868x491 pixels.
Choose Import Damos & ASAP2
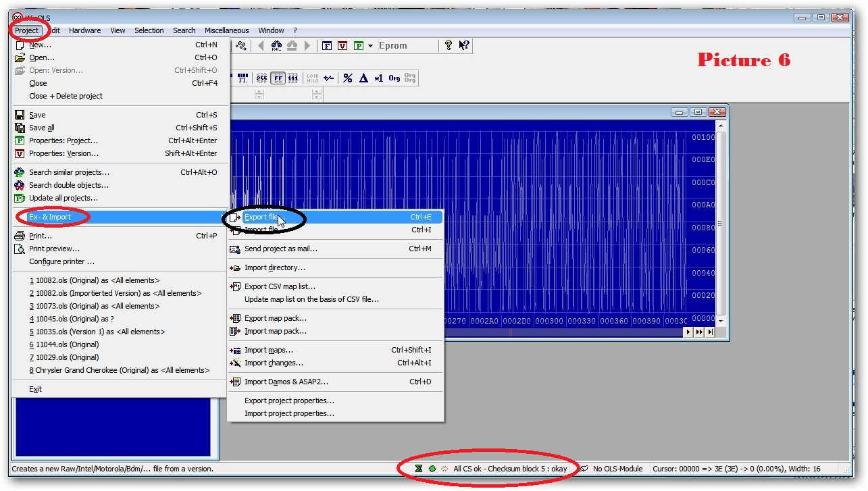[x=336, y=382]
